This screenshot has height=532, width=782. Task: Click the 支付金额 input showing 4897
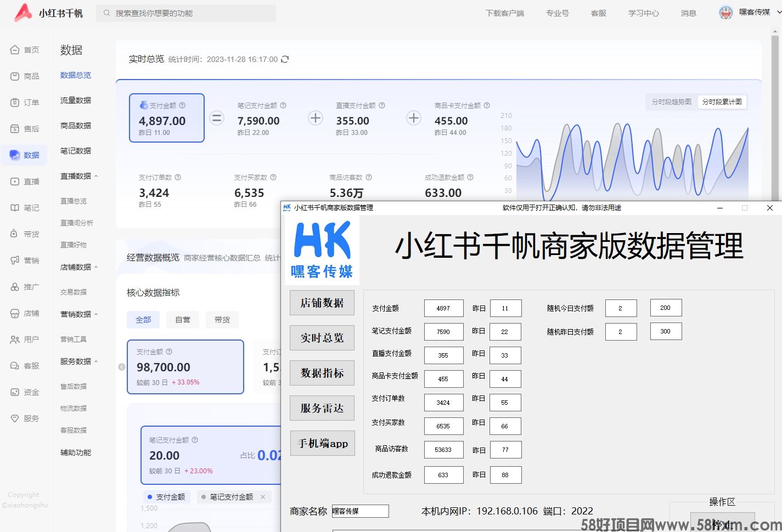click(x=443, y=308)
